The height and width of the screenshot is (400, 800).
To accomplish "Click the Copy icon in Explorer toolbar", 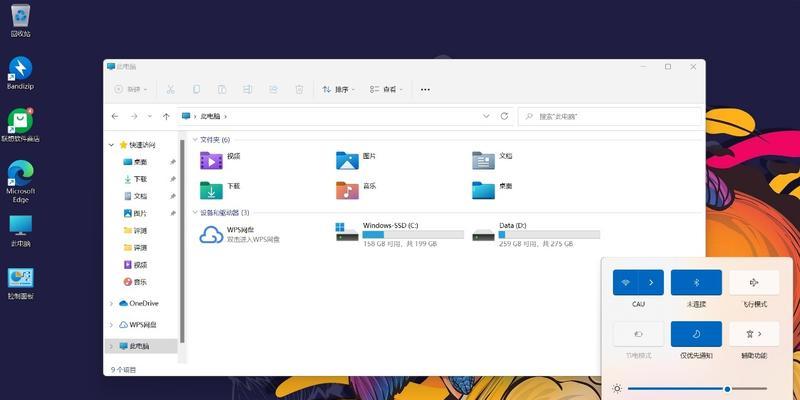I will coord(196,89).
